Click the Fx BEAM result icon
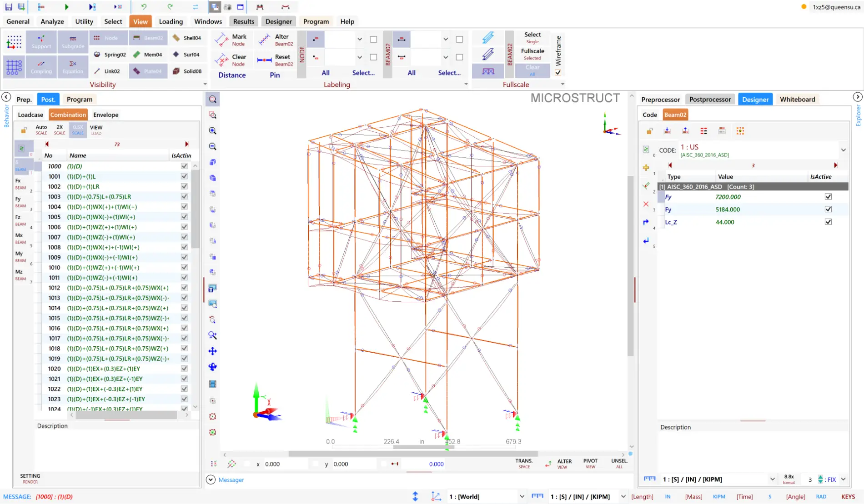 click(20, 184)
